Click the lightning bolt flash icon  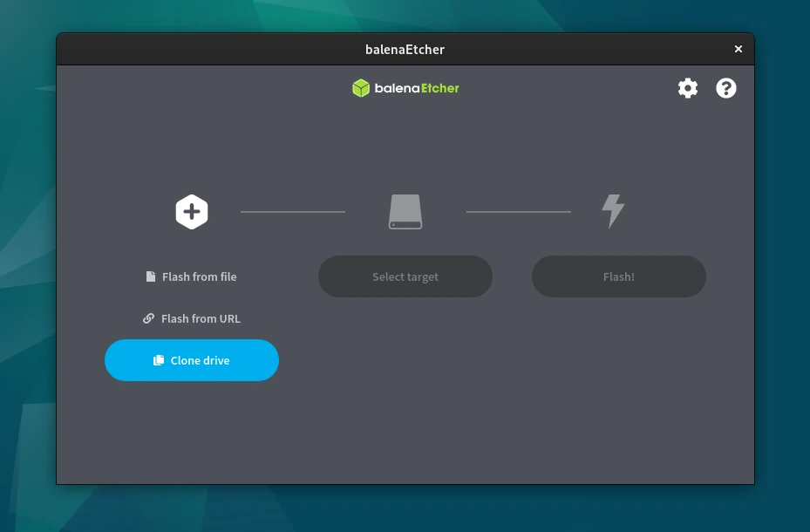613,211
